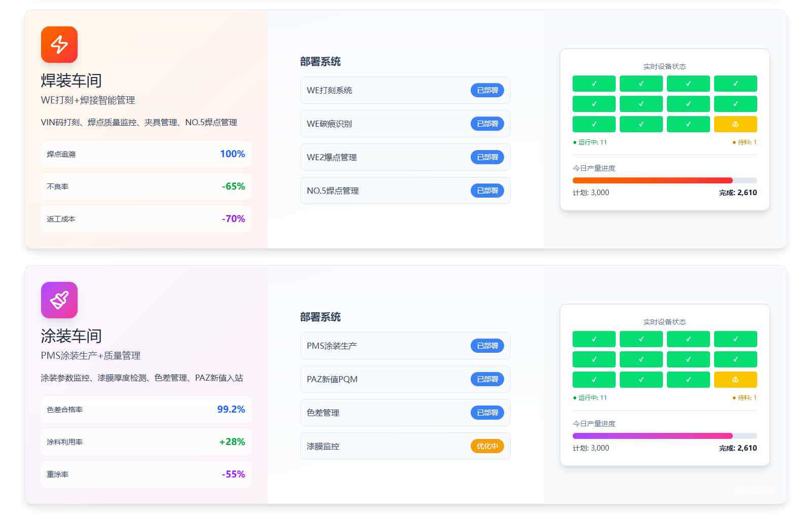Click top-left green check tile in 焊装车间 grid
812x517 pixels.
tap(594, 84)
